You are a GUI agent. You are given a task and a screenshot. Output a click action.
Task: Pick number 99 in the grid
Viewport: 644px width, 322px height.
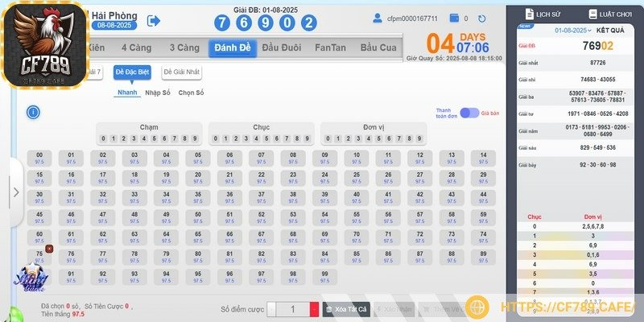[x=325, y=277]
